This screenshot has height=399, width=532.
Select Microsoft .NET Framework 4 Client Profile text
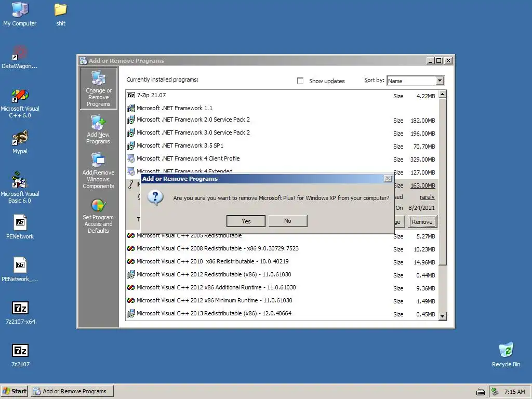click(x=188, y=158)
